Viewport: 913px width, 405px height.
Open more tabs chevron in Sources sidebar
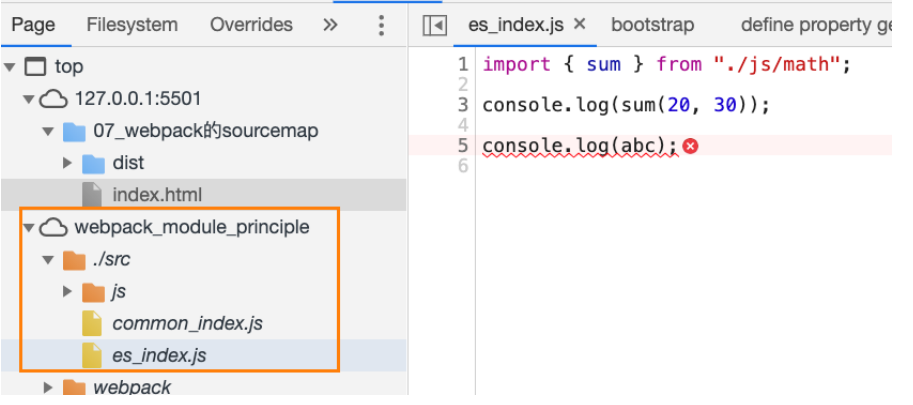click(330, 25)
